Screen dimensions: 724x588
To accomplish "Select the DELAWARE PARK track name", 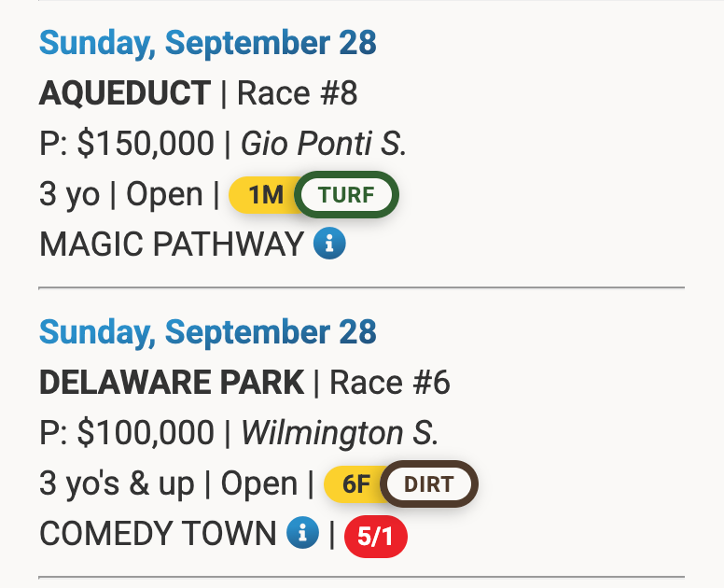I will point(172,383).
